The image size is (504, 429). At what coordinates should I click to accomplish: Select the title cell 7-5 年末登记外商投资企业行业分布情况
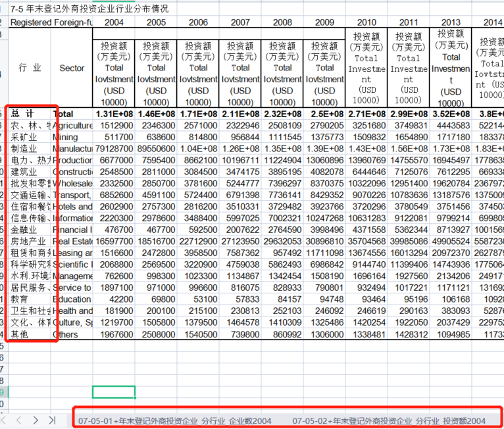point(89,9)
